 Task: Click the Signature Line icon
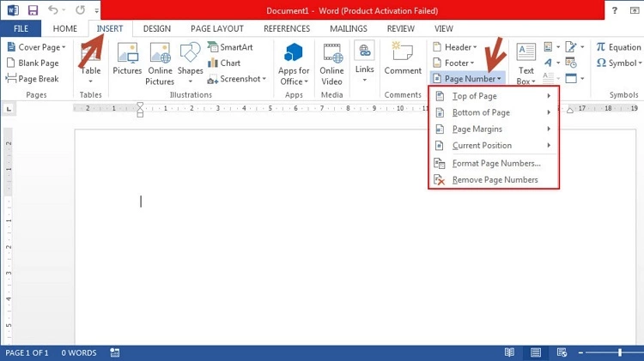(571, 47)
